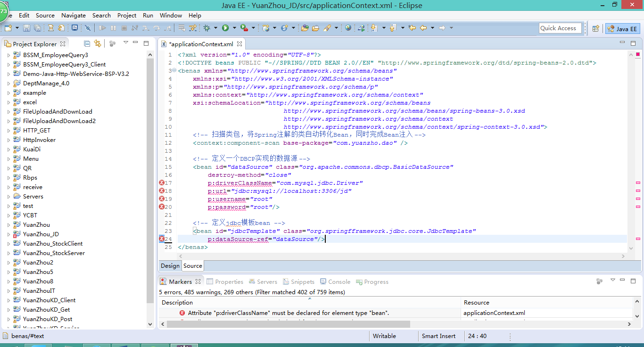Viewport: 644px width, 347px height.
Task: Switch to the Java EE perspective
Action: click(x=622, y=29)
